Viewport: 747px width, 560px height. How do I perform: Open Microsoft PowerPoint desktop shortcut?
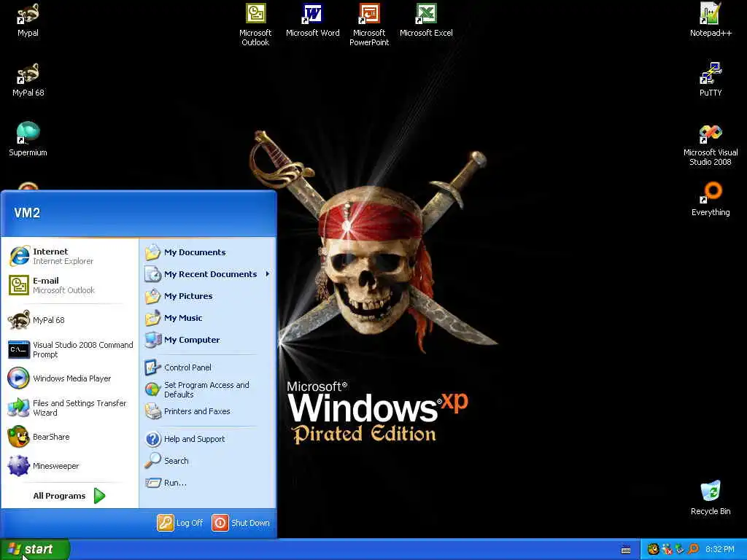pos(369,24)
